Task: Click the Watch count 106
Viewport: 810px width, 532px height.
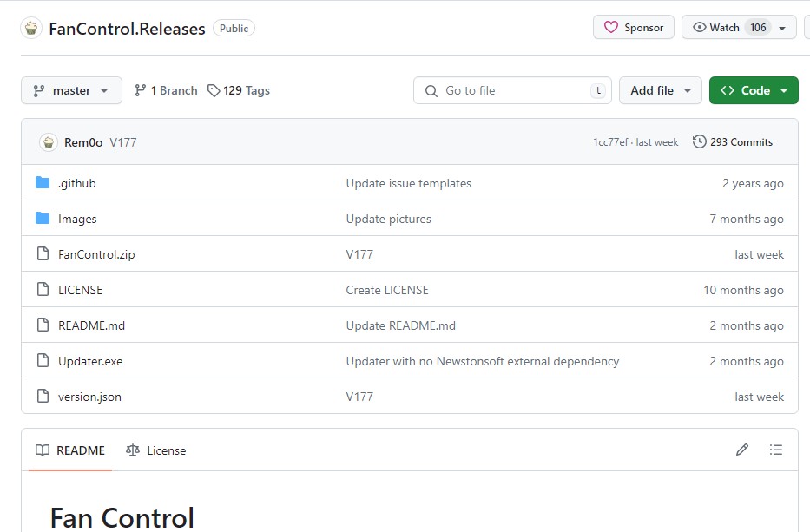Action: (x=758, y=28)
